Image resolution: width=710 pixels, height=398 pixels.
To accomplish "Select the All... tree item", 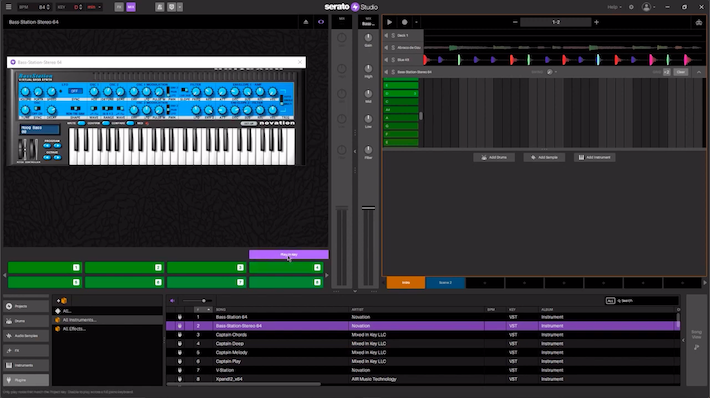I will (107, 311).
